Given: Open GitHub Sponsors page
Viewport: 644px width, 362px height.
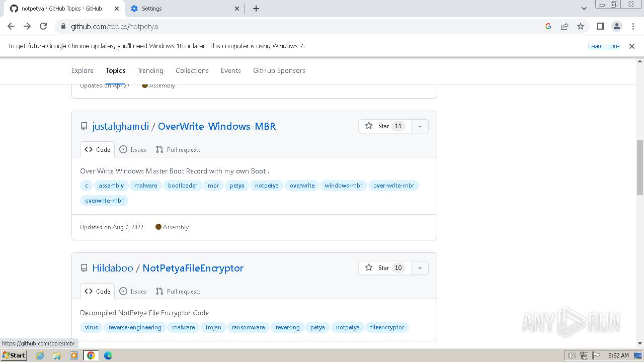Looking at the screenshot, I should 279,70.
